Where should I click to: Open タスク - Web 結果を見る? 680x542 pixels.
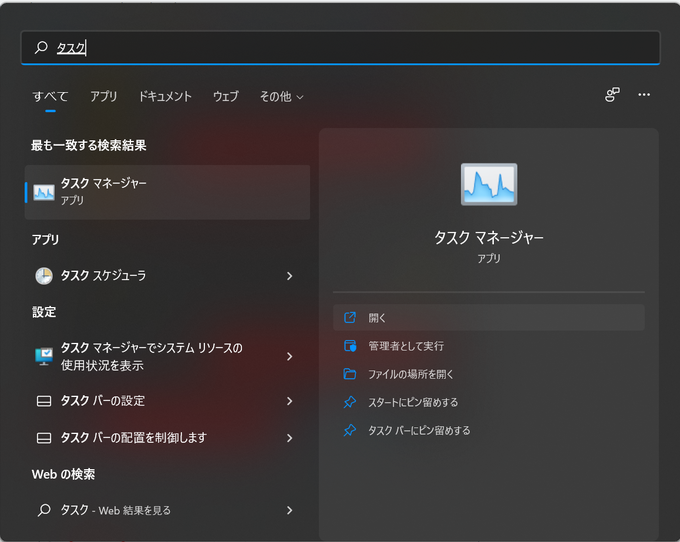(167, 510)
